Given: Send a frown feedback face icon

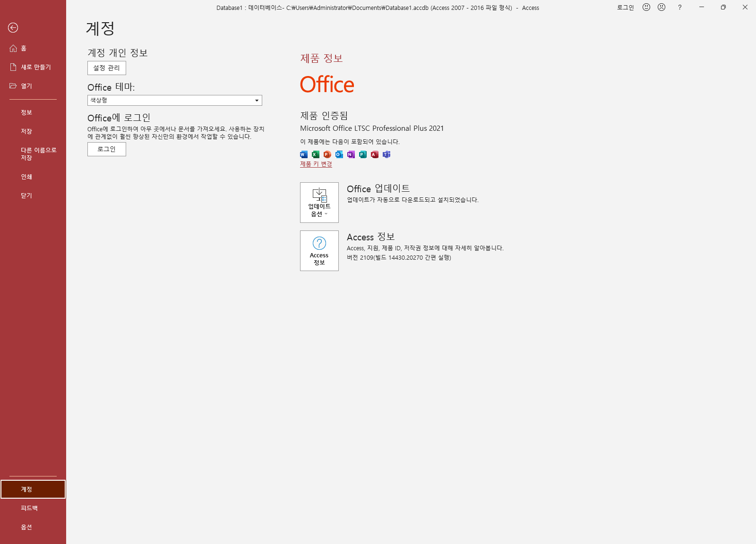Looking at the screenshot, I should pos(661,7).
